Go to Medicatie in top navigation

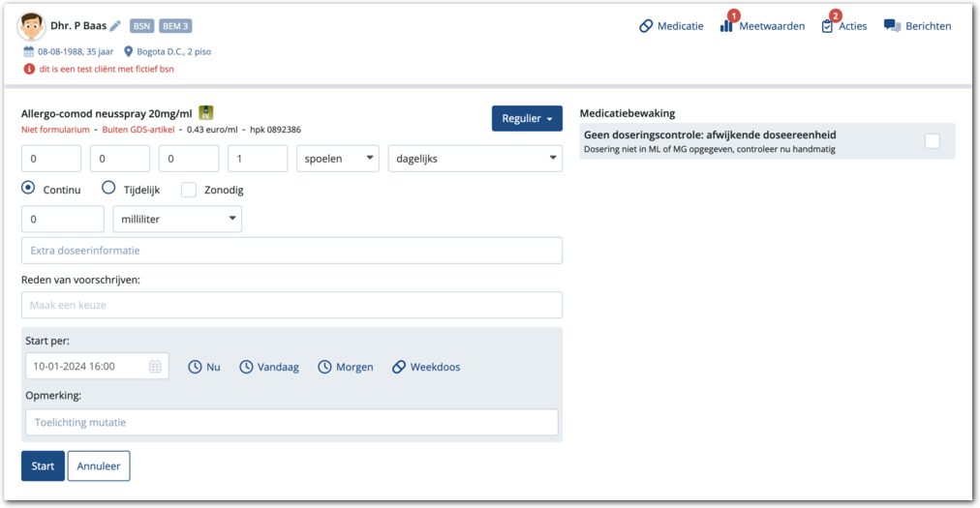(671, 26)
